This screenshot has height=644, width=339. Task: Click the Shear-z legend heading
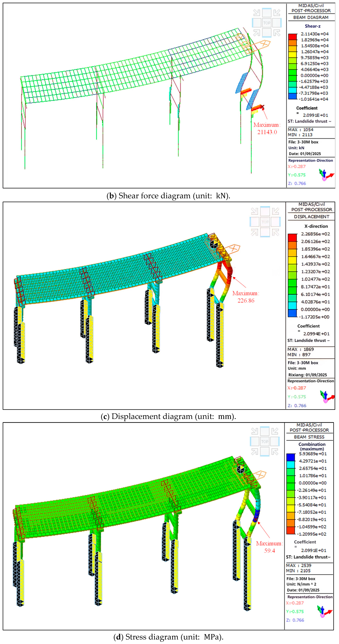312,26
